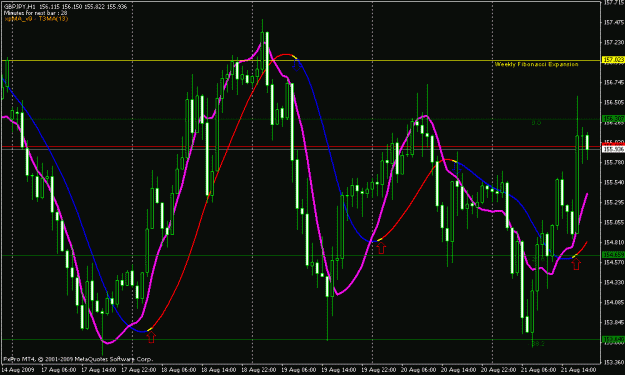Click the '21 Aug 06:00' time label

click(x=539, y=370)
